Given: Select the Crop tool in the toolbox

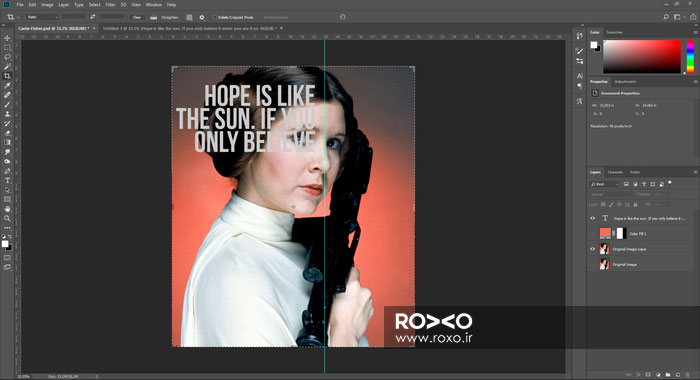Looking at the screenshot, I should 7,76.
